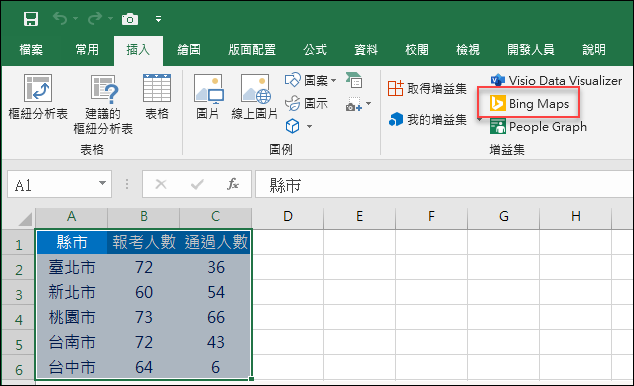
Task: Click the camera icon in quick access toolbar
Action: pyautogui.click(x=130, y=19)
